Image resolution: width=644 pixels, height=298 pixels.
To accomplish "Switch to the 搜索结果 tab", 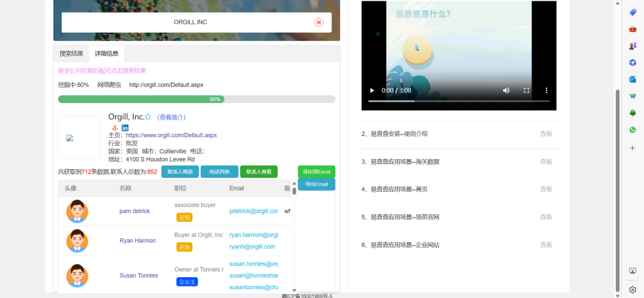I will pyautogui.click(x=71, y=53).
